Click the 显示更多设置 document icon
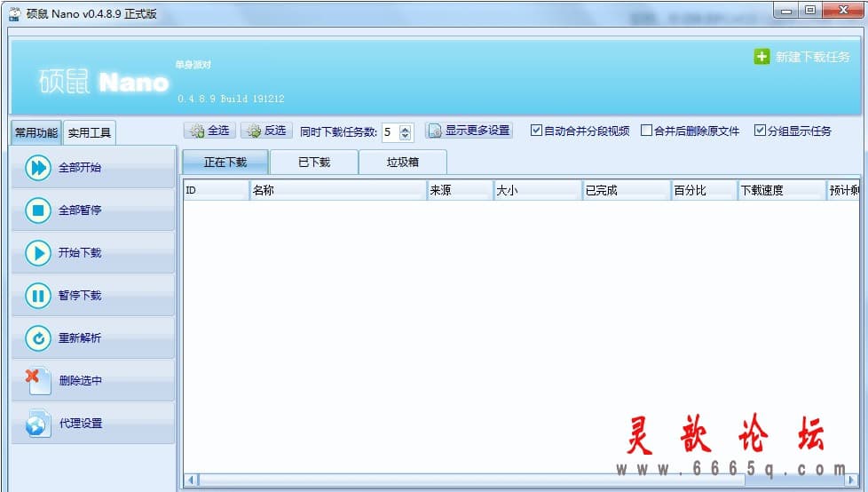Viewport: 868px width, 492px height. coord(435,131)
